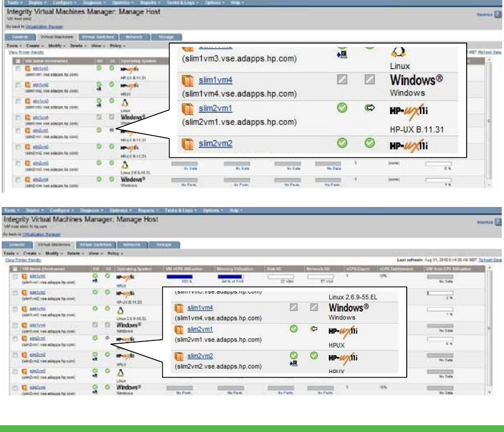Image resolution: width=504 pixels, height=432 pixels.
Task: Click slim2vm3 cube icon in lower window
Action: (24, 371)
